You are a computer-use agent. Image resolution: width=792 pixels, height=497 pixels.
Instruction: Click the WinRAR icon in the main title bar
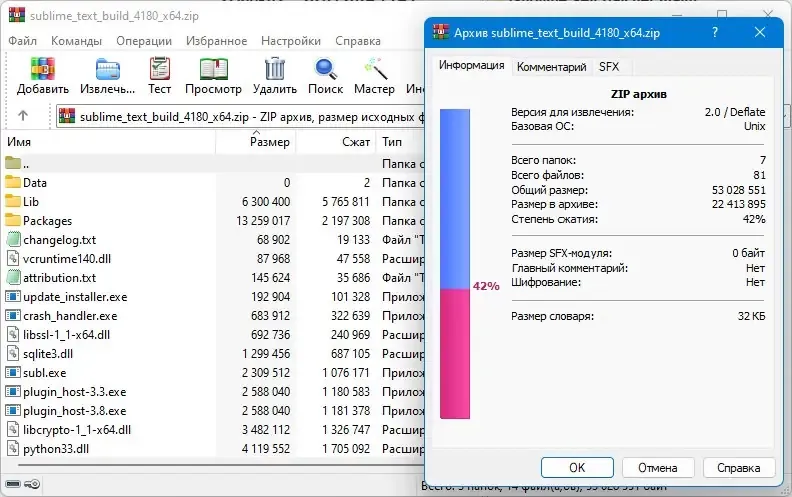coord(17,15)
